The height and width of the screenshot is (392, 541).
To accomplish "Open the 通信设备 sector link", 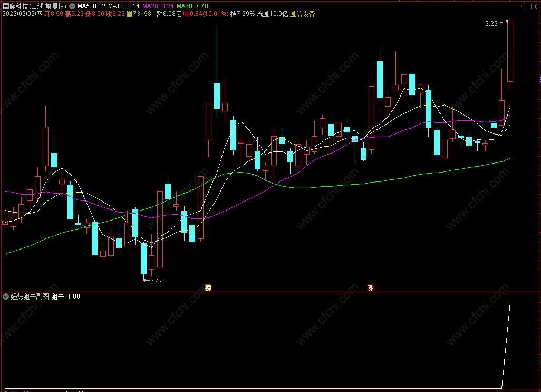I will [x=302, y=14].
